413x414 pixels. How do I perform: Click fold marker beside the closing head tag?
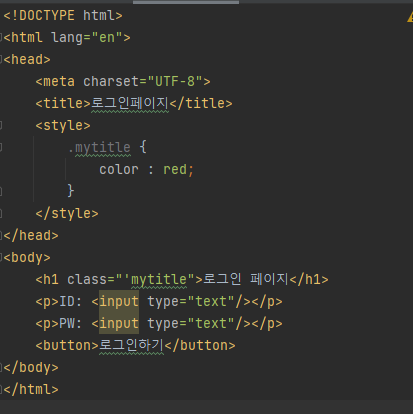point(1,235)
